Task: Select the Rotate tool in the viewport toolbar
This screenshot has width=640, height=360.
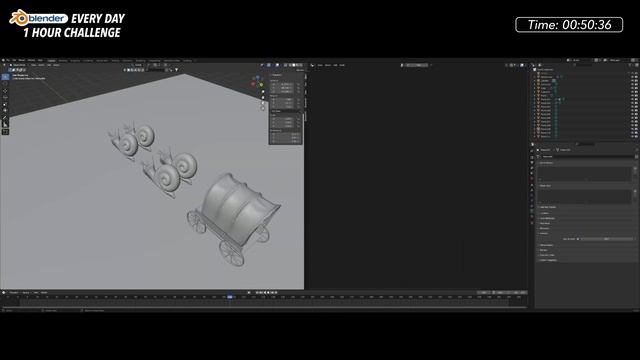Action: click(x=5, y=98)
